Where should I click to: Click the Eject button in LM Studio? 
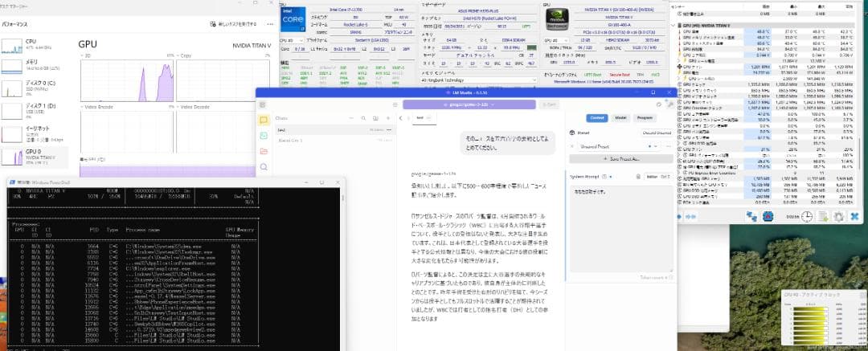(549, 104)
